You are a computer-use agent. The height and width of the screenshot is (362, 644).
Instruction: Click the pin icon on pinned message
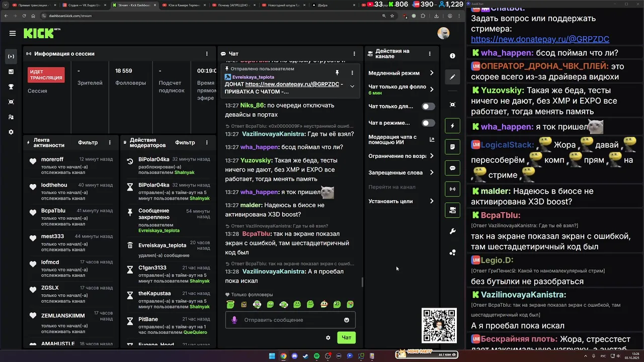pyautogui.click(x=337, y=72)
